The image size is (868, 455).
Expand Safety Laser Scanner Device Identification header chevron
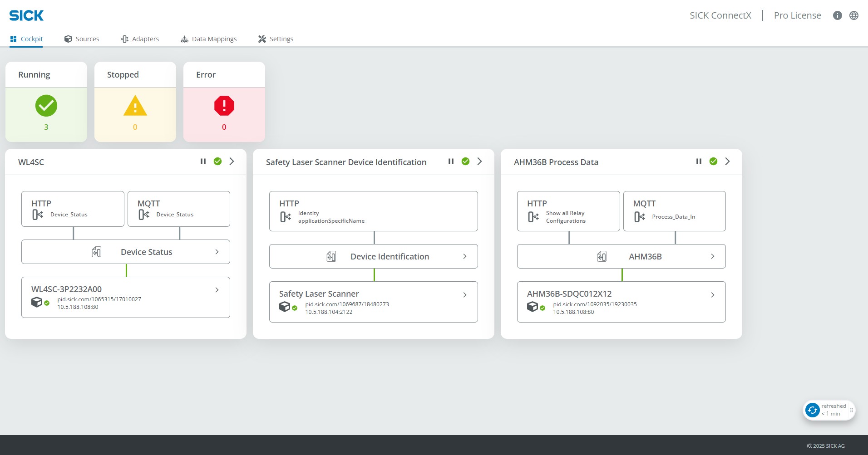coord(480,161)
